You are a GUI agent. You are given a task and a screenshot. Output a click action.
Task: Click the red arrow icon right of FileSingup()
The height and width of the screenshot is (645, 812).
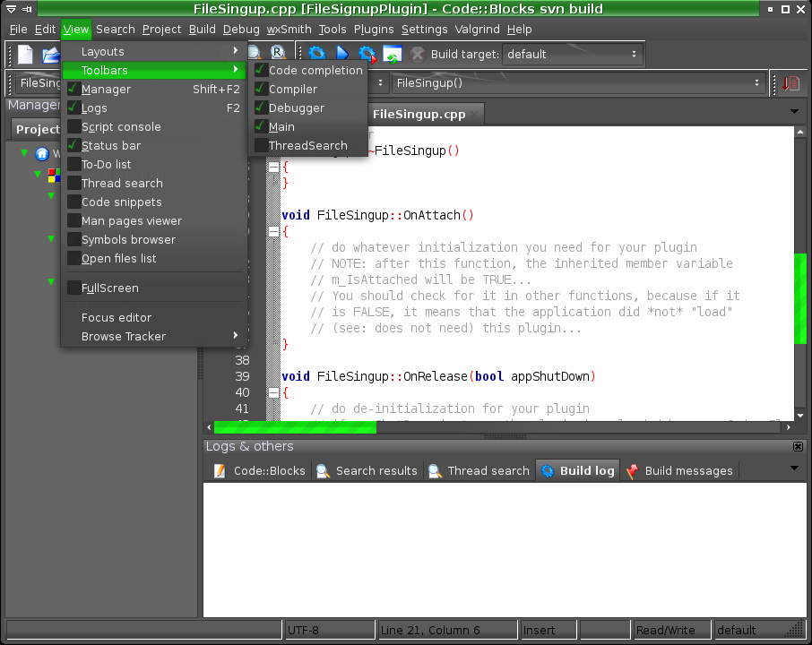tap(790, 82)
